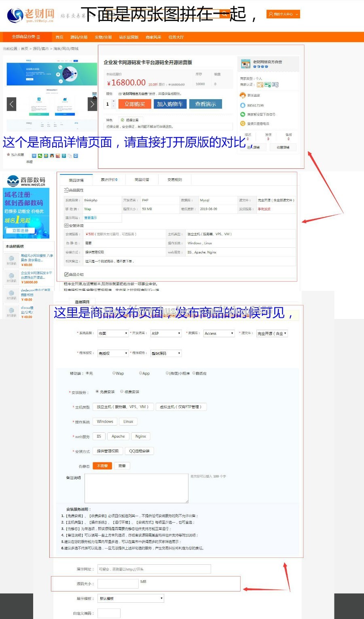
Task: Click the headset icon beside 联系卖家
Action: (x=243, y=96)
